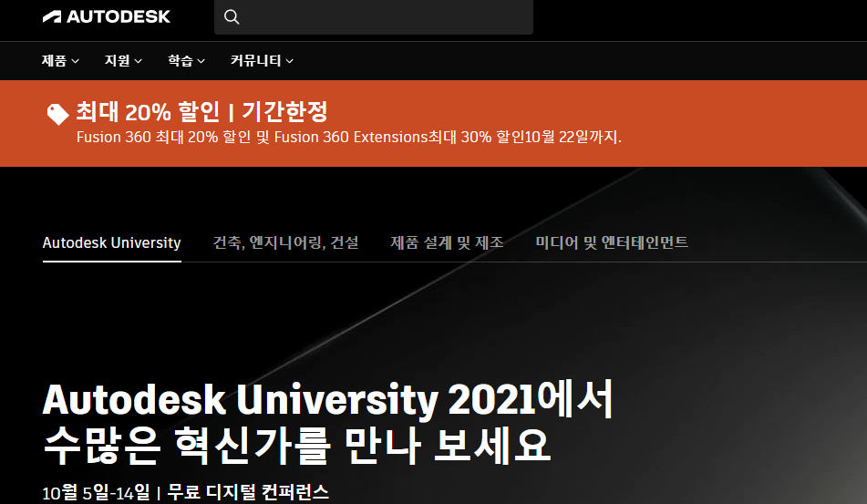The width and height of the screenshot is (867, 504).
Task: Click the Fusion 360 discount description text
Action: pyautogui.click(x=349, y=137)
